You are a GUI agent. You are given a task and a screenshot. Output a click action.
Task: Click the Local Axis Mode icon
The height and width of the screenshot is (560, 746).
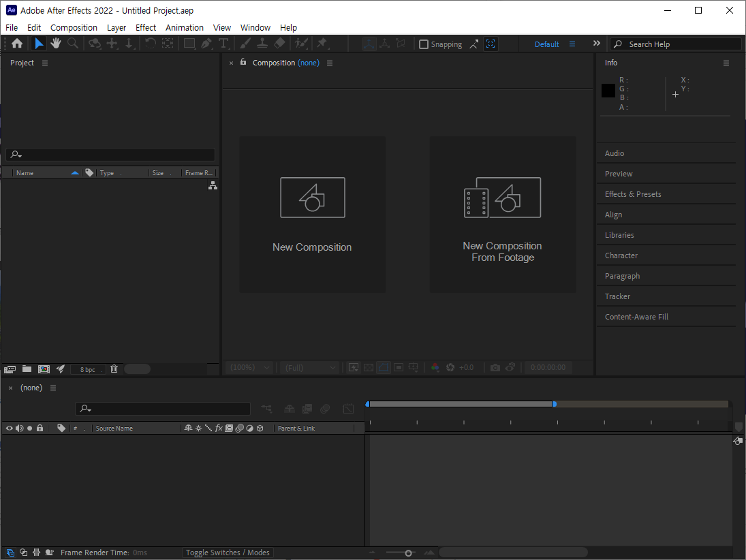point(369,44)
